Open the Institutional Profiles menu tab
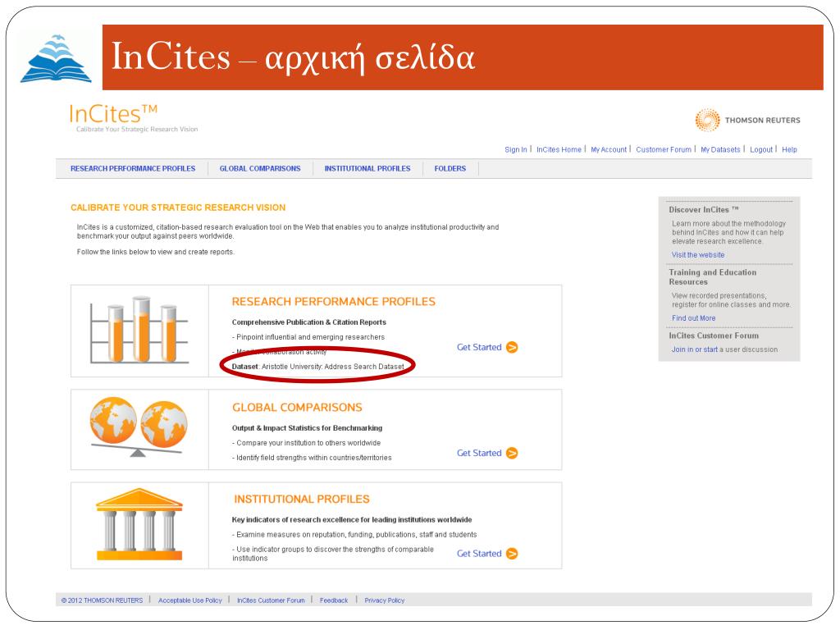The image size is (840, 630). pos(367,168)
